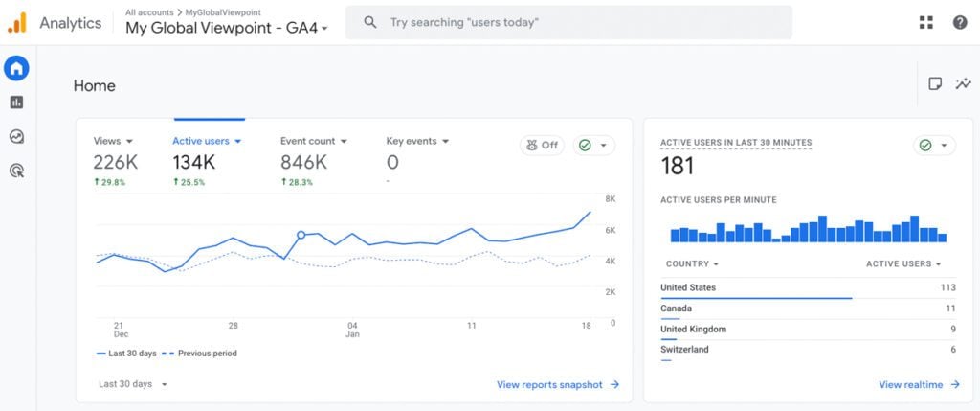980x411 pixels.
Task: Open the Insights sparkline icon
Action: (x=963, y=83)
